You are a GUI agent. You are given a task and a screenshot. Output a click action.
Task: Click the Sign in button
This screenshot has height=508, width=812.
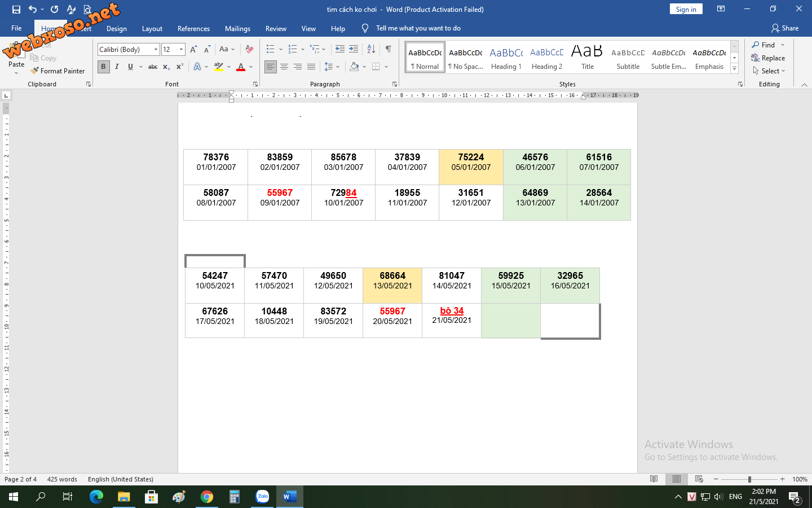coord(686,9)
